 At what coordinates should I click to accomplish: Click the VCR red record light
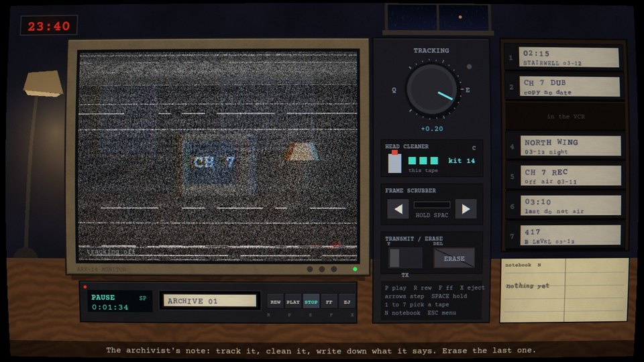click(x=85, y=287)
